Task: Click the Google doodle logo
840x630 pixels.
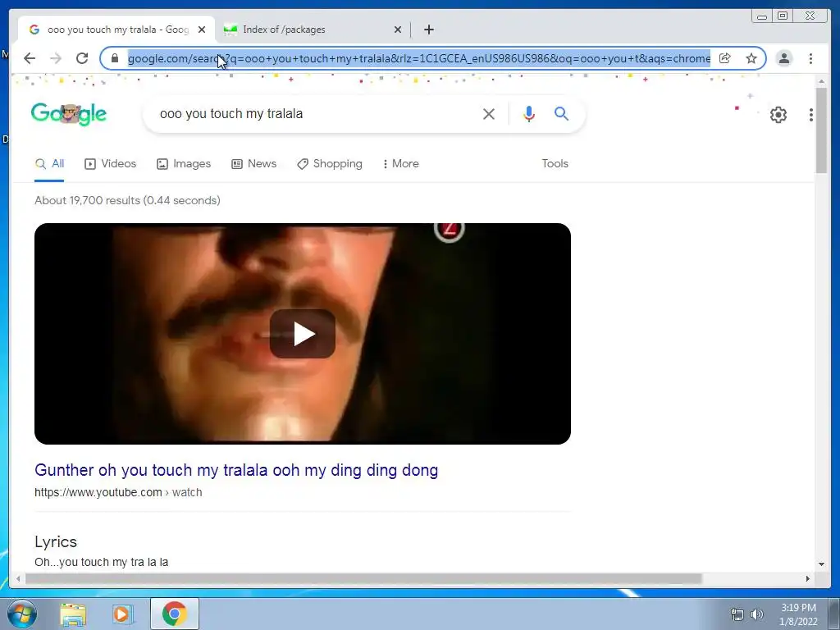Action: coord(69,113)
